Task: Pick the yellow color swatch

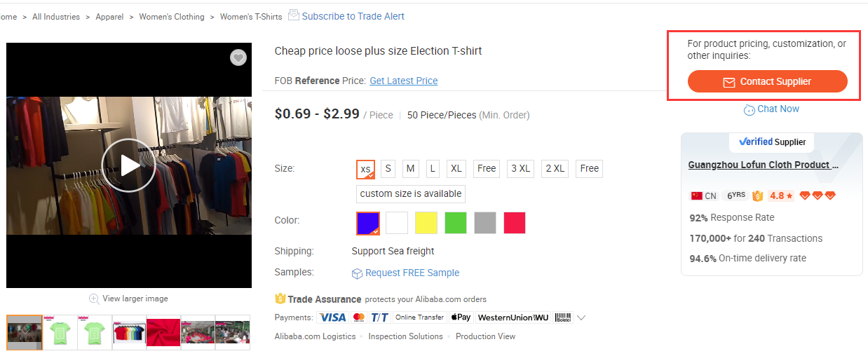Action: [426, 223]
